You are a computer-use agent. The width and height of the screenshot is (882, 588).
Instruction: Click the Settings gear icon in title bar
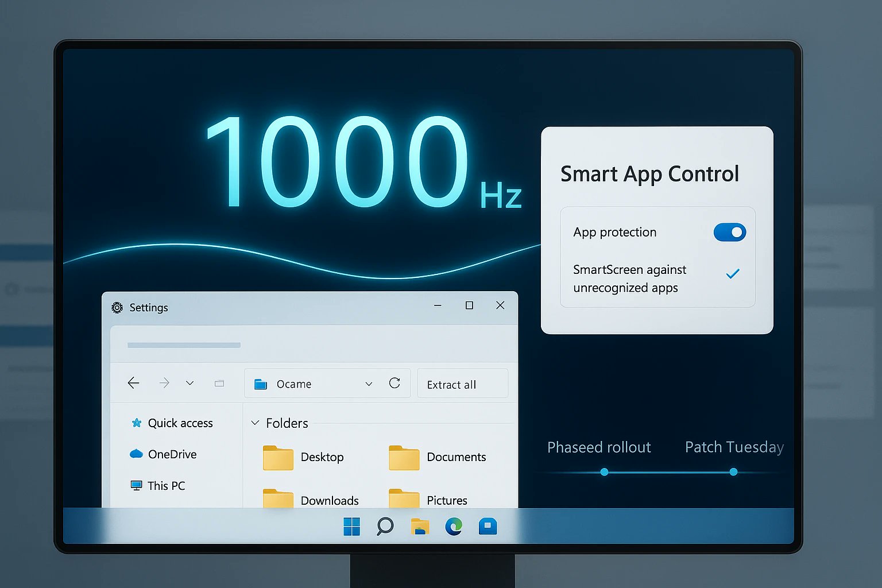tap(117, 308)
